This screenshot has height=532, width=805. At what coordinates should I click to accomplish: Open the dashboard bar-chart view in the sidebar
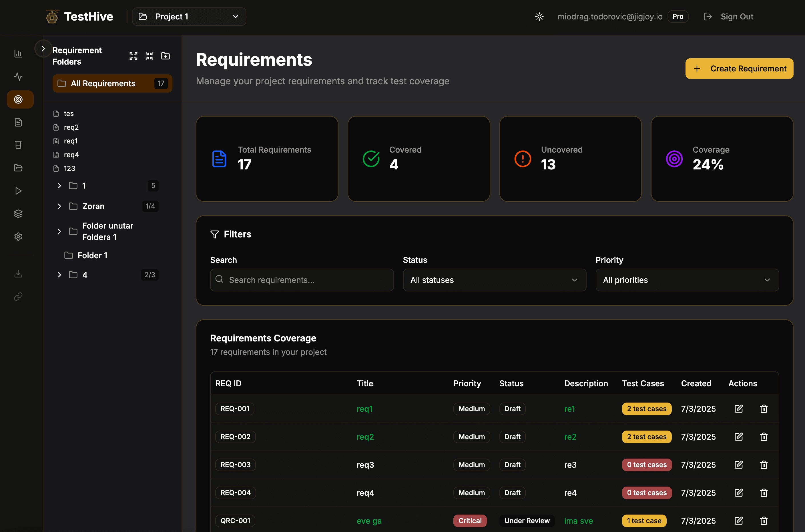tap(18, 53)
